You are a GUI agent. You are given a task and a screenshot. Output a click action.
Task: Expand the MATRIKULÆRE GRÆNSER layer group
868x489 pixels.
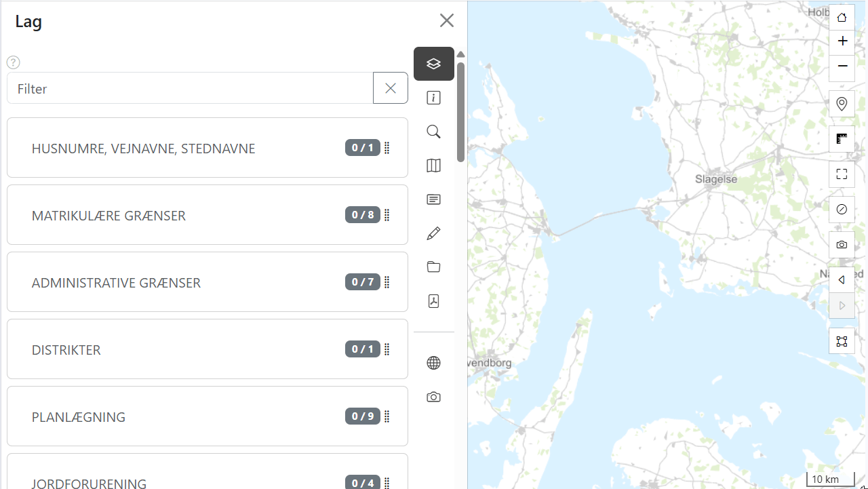click(108, 216)
